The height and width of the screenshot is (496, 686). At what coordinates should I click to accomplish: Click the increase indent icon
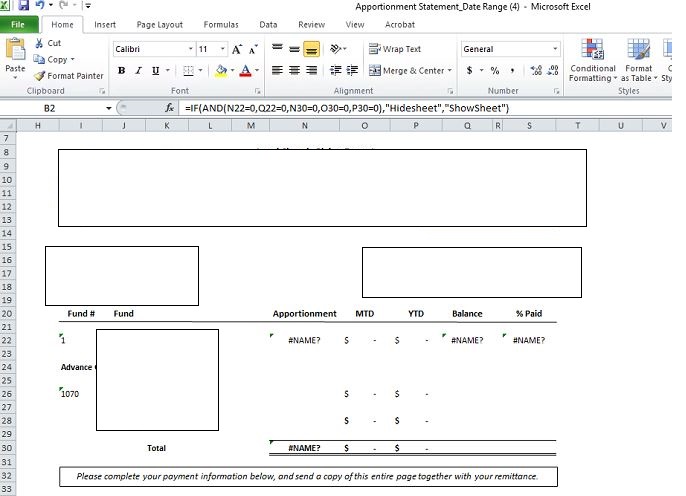pos(352,70)
